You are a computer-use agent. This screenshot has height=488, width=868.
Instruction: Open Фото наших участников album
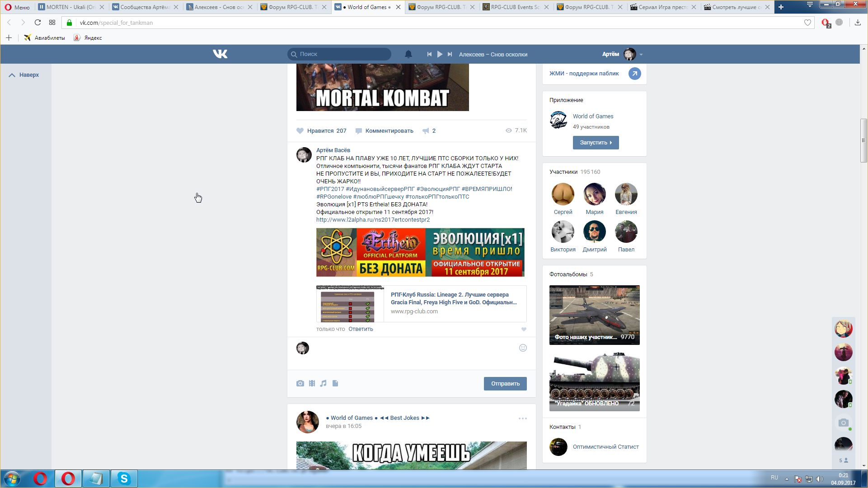click(595, 315)
